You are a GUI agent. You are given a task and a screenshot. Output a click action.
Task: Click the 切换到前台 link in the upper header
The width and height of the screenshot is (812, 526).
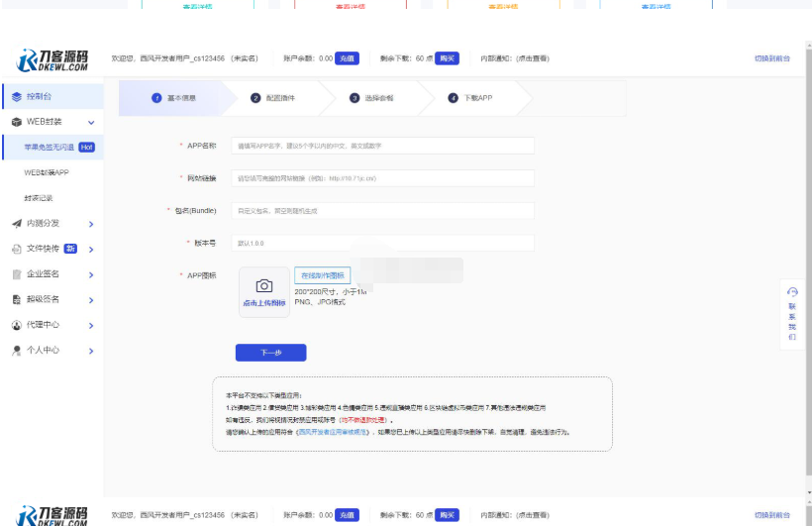tap(772, 58)
